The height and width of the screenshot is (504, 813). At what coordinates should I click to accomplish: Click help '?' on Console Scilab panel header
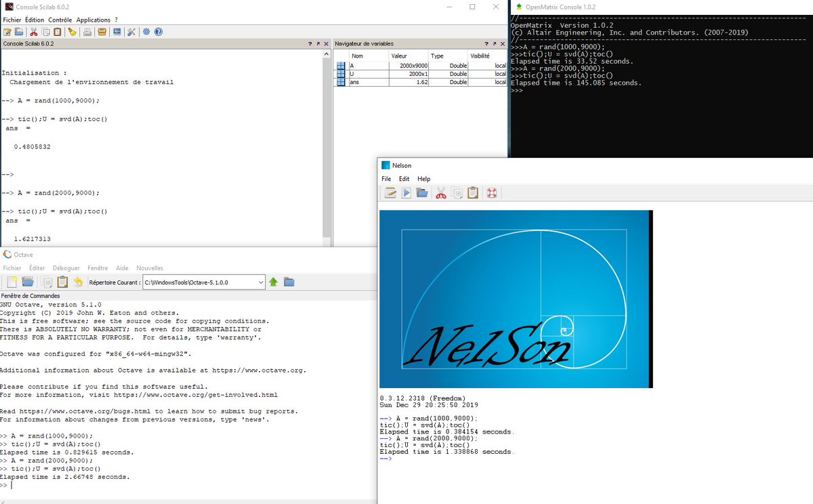[x=310, y=43]
